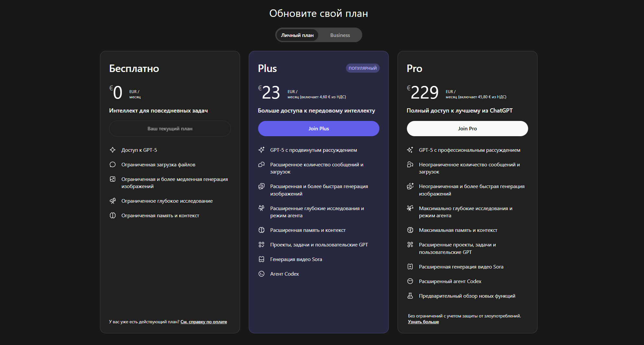Click the €0 price on the free plan

pos(116,92)
